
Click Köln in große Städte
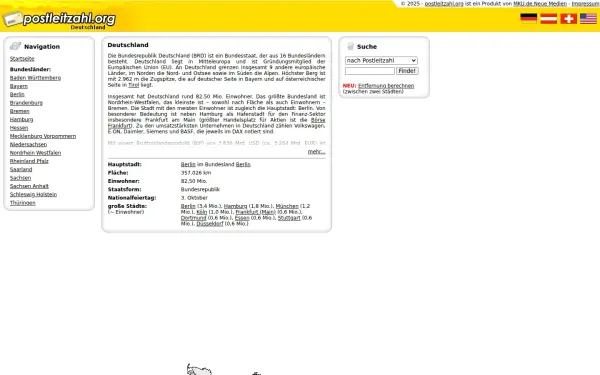click(x=202, y=212)
